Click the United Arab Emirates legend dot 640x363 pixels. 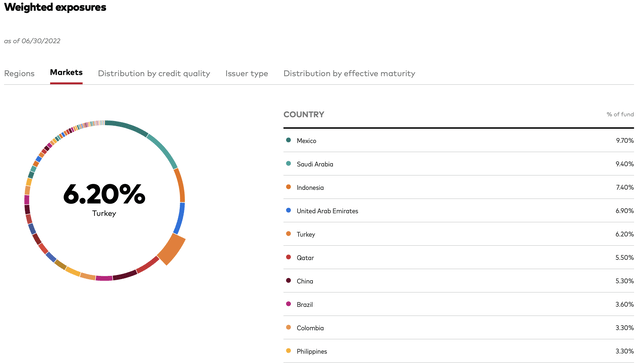pos(288,210)
